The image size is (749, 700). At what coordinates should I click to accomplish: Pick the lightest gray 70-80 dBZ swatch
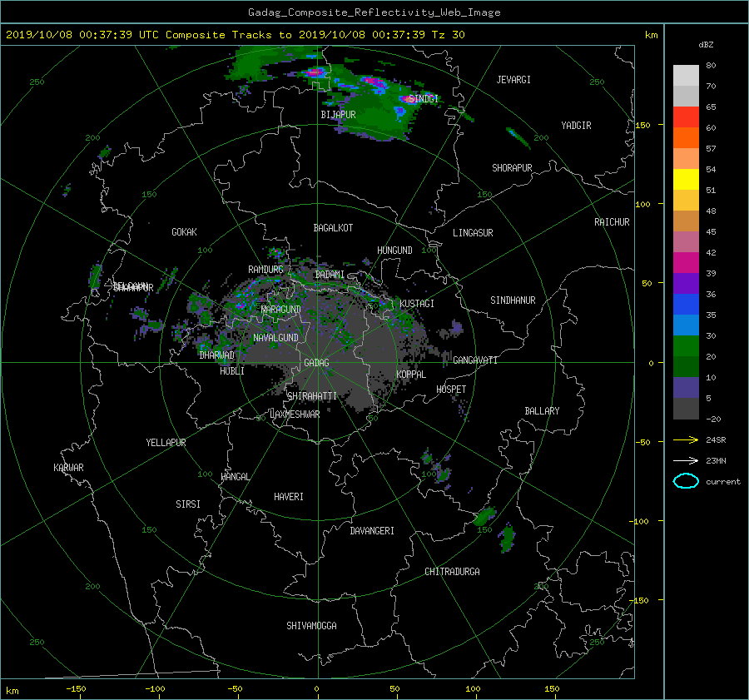coord(686,76)
